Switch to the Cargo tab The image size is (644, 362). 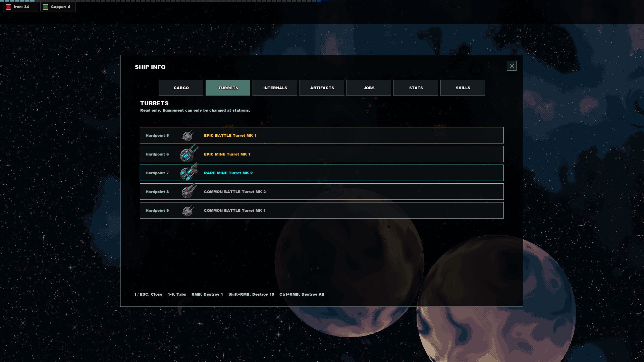[x=181, y=87]
